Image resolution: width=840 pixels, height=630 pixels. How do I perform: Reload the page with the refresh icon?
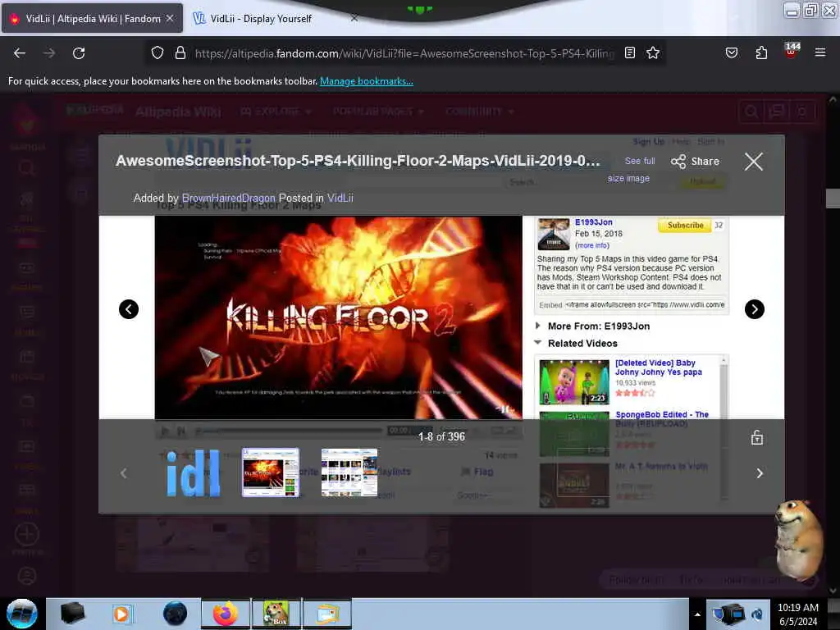[79, 53]
